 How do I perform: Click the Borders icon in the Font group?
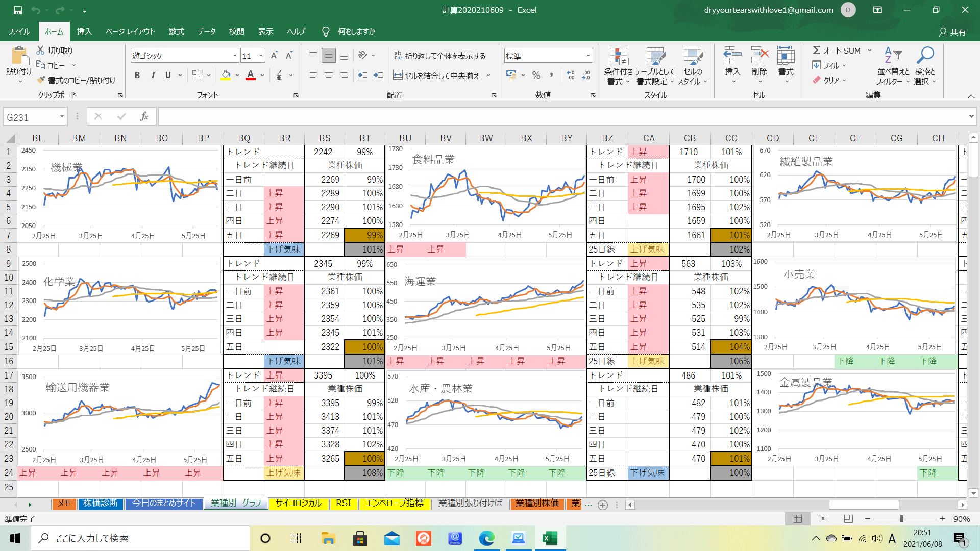point(197,76)
